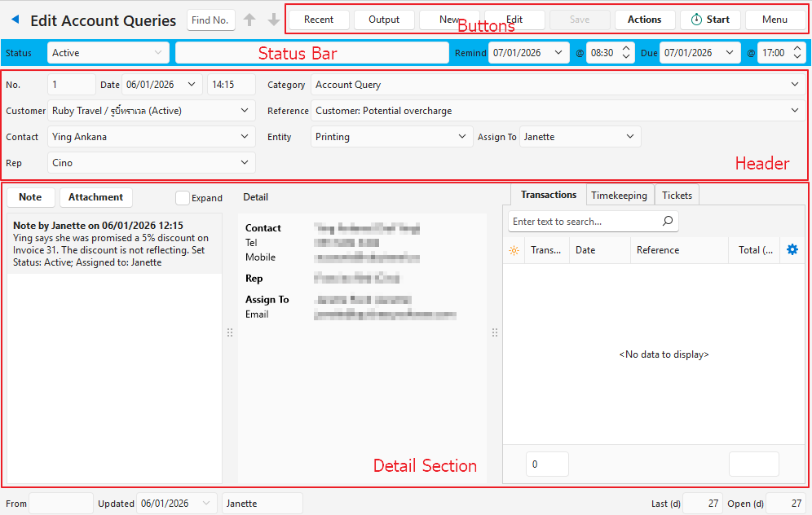Click the Start timer button
The width and height of the screenshot is (812, 515).
710,20
